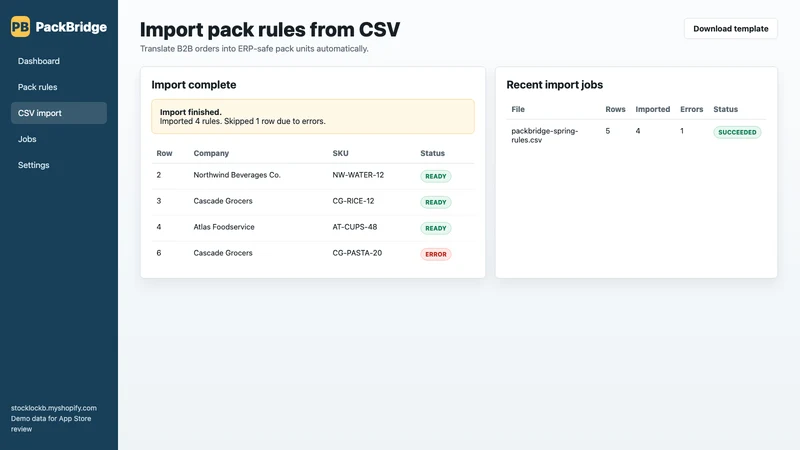Select Northwind Beverages Co. company cell
This screenshot has height=450, width=800.
[x=237, y=175]
